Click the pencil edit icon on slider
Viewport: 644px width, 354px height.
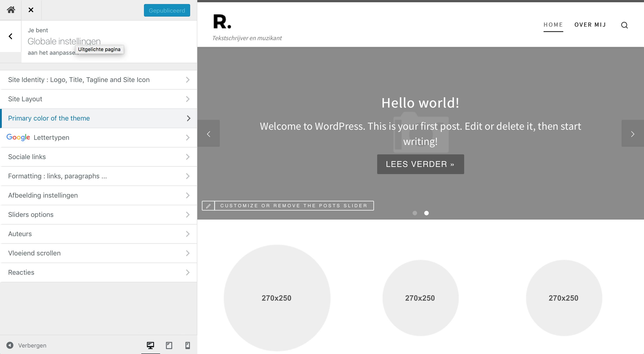pyautogui.click(x=208, y=206)
